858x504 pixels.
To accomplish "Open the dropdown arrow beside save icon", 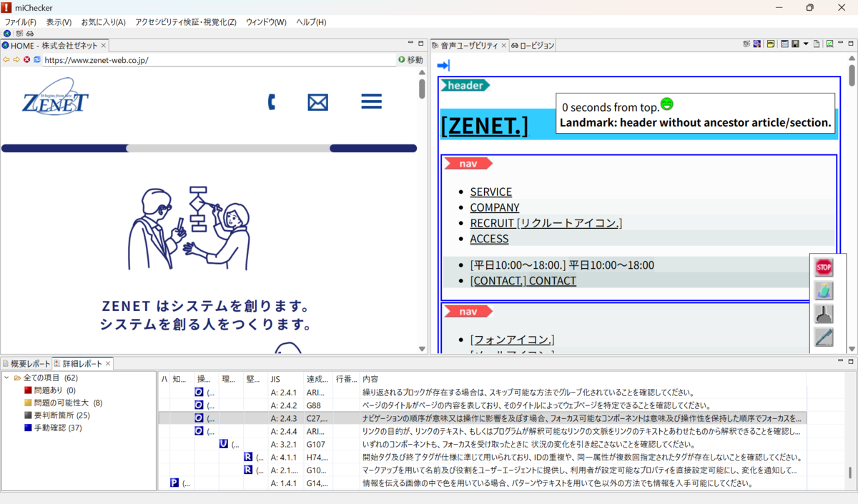I will coord(806,44).
